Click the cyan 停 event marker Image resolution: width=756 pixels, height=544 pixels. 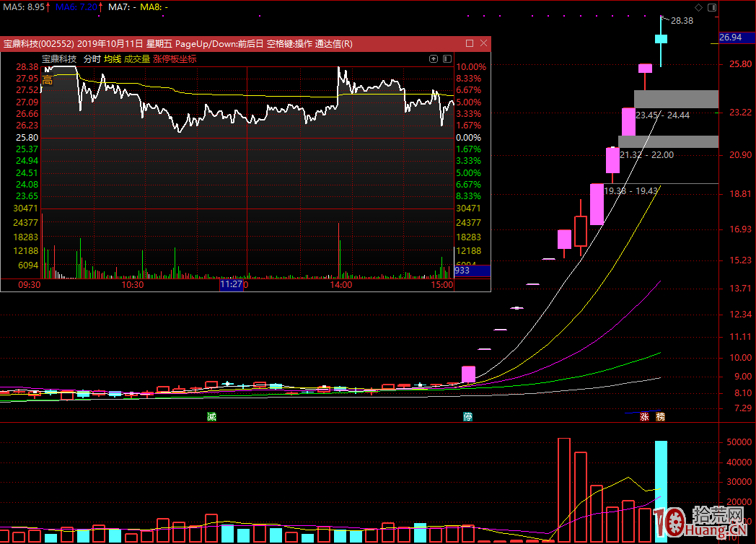(467, 417)
